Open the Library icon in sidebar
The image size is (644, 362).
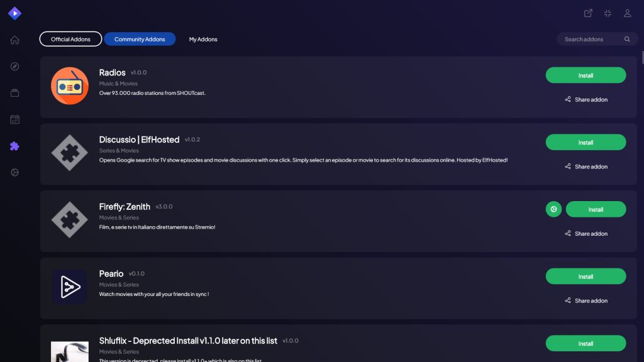tap(15, 93)
